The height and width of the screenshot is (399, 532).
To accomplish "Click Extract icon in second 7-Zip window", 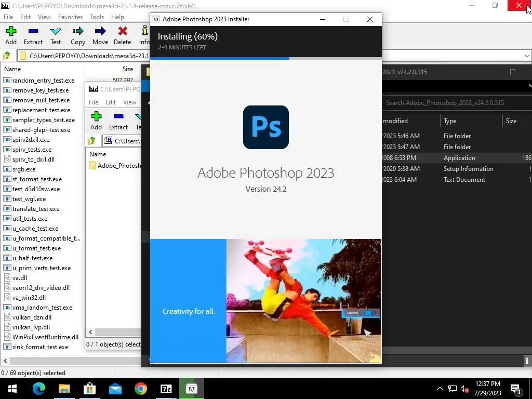I will click(x=118, y=116).
